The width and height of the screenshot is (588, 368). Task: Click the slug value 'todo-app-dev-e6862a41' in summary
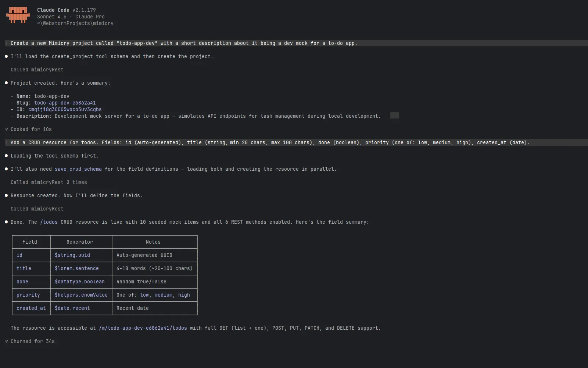tap(65, 103)
